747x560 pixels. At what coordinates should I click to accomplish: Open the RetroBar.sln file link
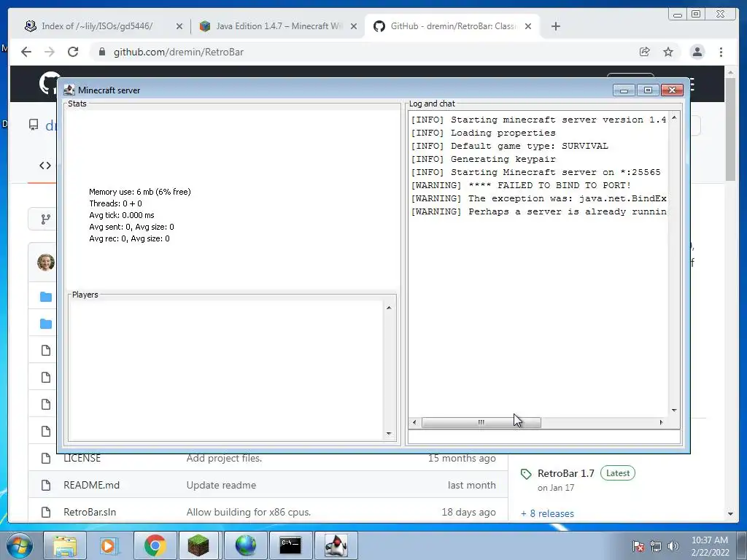90,512
